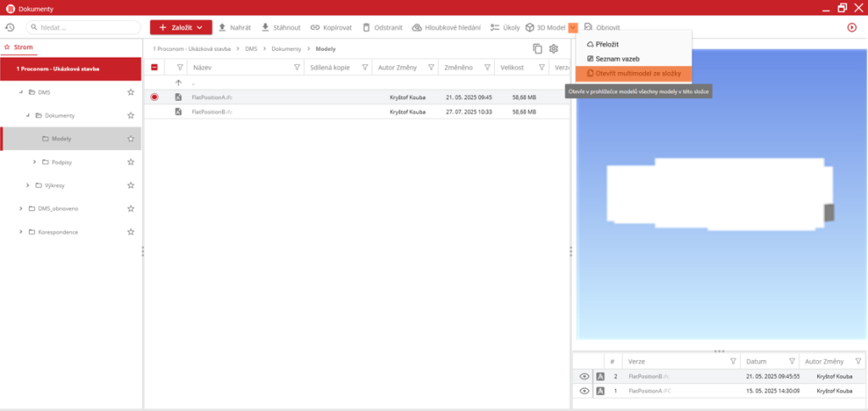Click the Stáhnout download icon
The width and height of the screenshot is (868, 411).
pyautogui.click(x=265, y=28)
